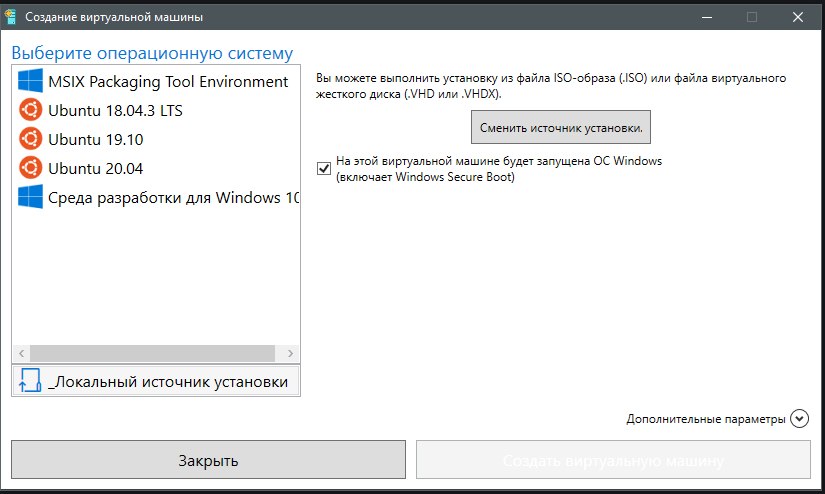Select Среда разработки для Windows 10
825x494 pixels.
(156, 197)
